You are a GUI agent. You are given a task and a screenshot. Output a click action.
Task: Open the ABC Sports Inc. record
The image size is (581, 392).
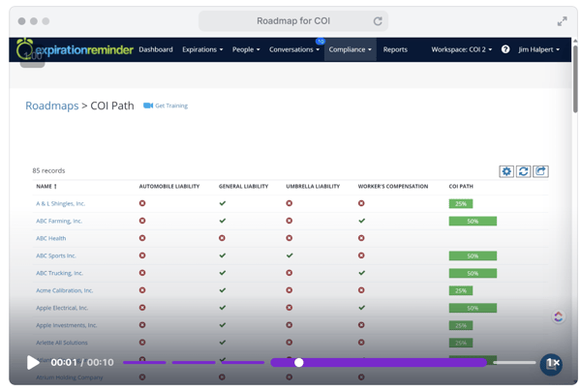[56, 256]
